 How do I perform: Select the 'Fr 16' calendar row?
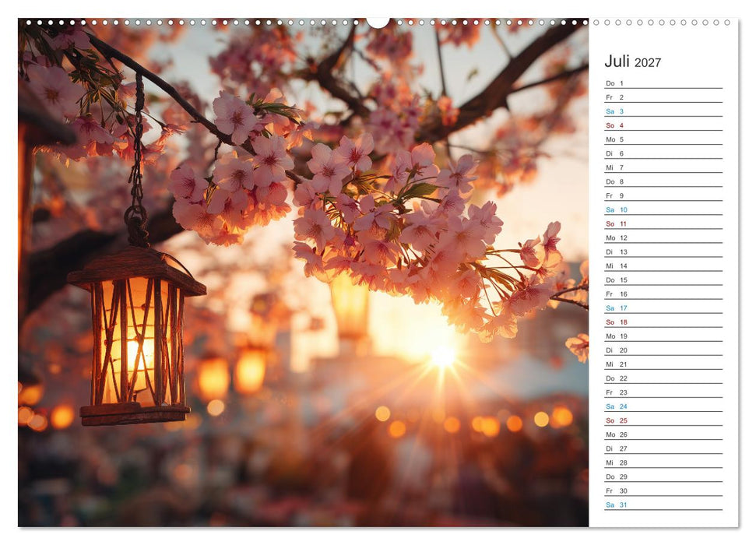663,294
